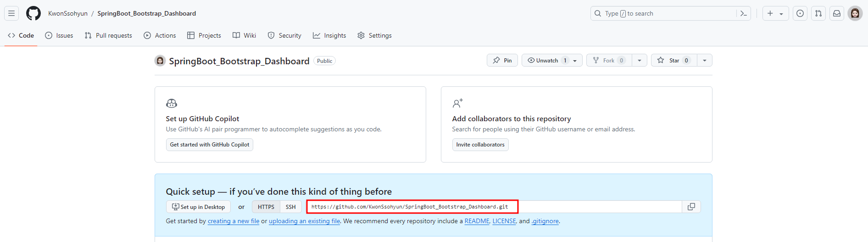This screenshot has width=868, height=242.
Task: Open the Wiki tab
Action: pos(244,35)
